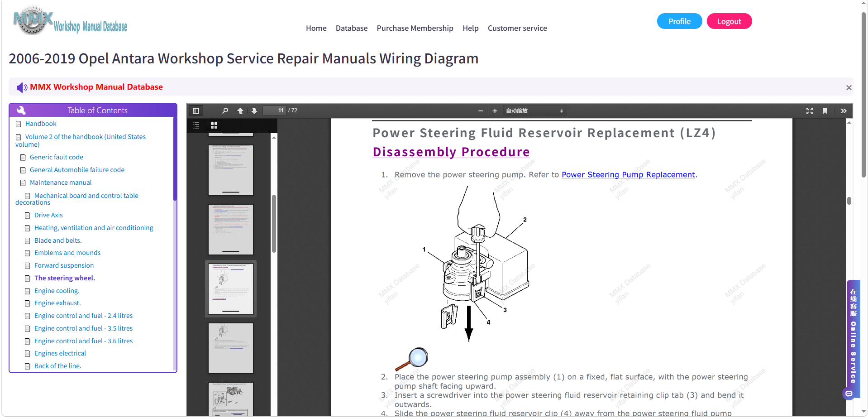868x418 pixels.
Task: Open Customer service page
Action: click(x=517, y=28)
